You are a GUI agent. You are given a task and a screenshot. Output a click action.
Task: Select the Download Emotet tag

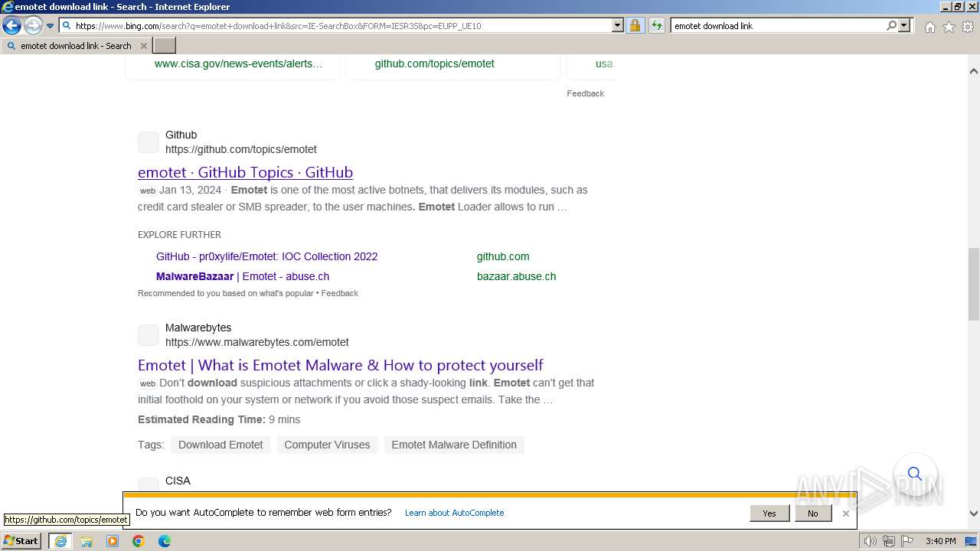pyautogui.click(x=220, y=445)
